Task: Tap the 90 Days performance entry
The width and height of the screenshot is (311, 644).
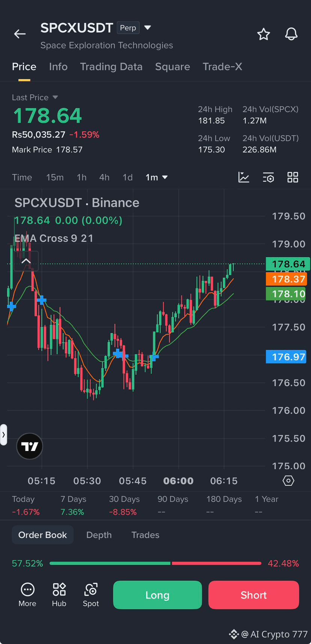Action: click(x=173, y=505)
